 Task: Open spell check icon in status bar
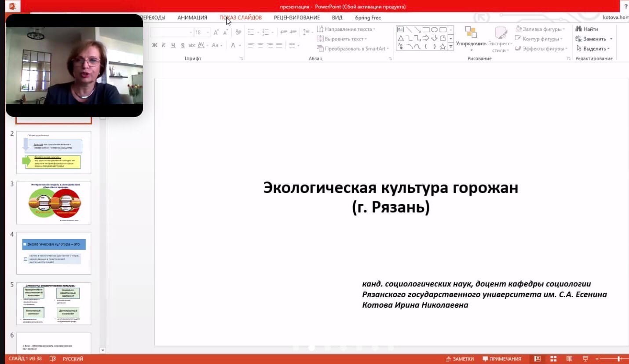pyautogui.click(x=52, y=359)
